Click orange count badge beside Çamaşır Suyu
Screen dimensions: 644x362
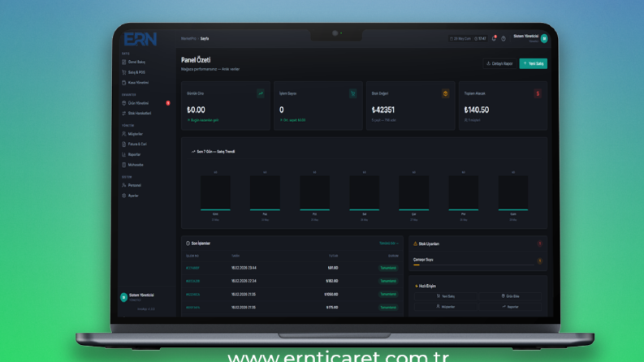click(540, 261)
